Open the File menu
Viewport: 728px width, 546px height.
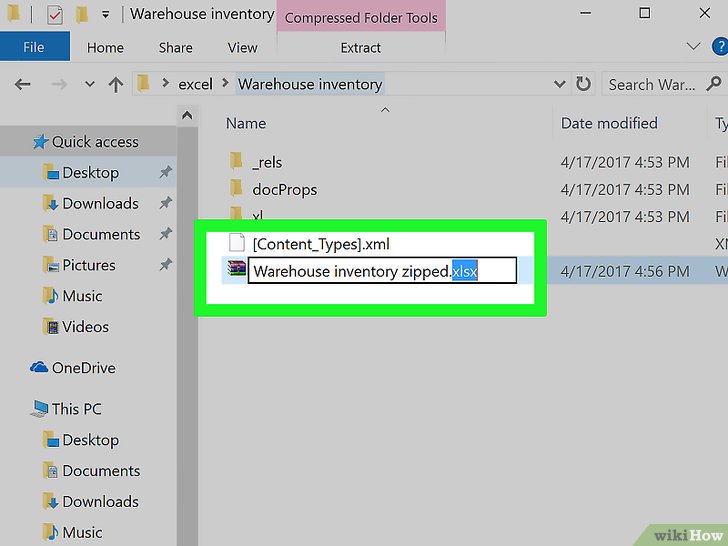coord(34,47)
